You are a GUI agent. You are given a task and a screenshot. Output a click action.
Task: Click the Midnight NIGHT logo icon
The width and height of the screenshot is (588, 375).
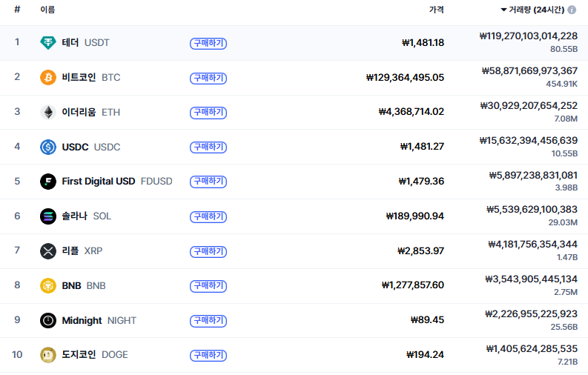(48, 320)
